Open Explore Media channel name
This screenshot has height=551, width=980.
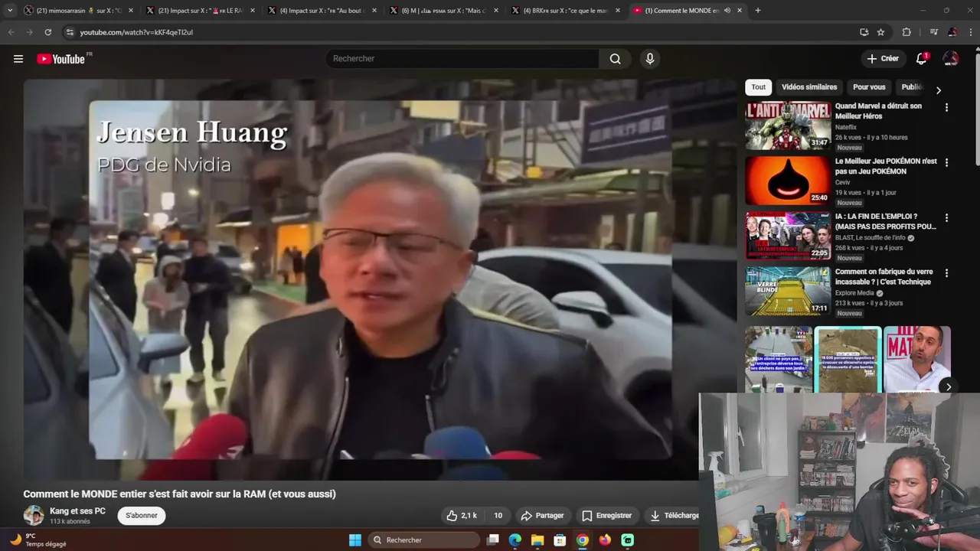pyautogui.click(x=854, y=293)
